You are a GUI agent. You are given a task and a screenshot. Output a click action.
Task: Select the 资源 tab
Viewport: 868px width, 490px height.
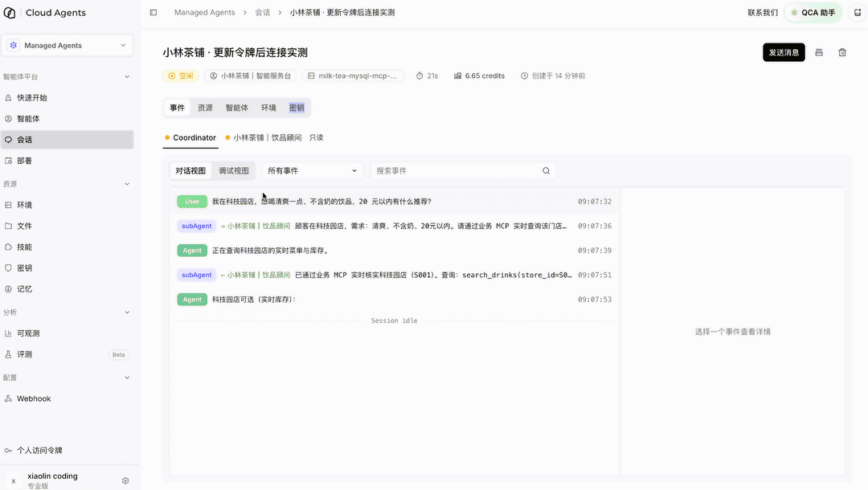(x=206, y=108)
